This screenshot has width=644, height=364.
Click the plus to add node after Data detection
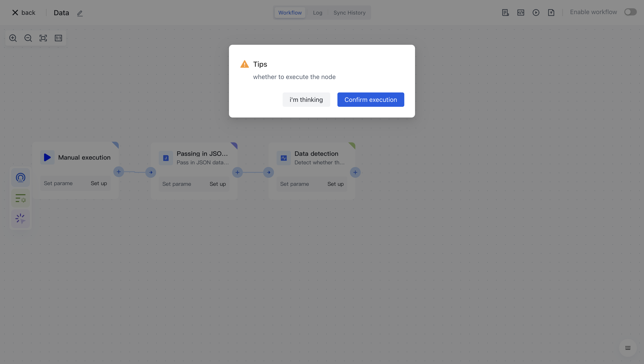pos(355,172)
